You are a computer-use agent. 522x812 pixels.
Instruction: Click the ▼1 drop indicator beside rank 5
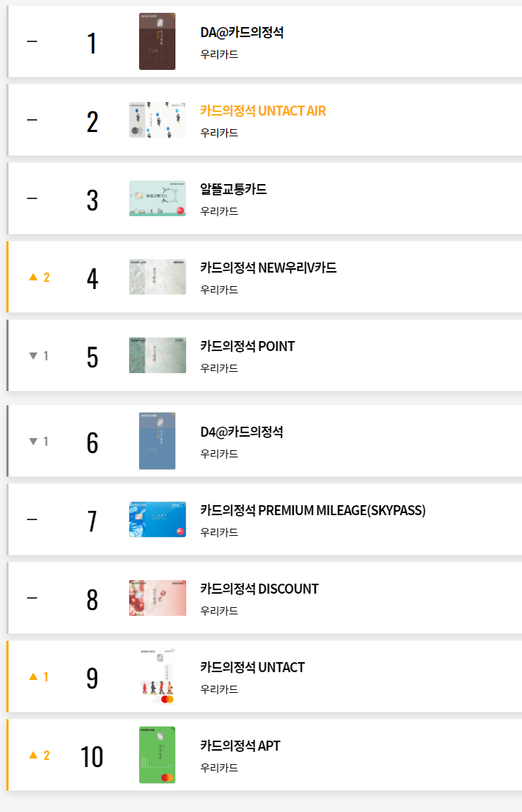(39, 355)
